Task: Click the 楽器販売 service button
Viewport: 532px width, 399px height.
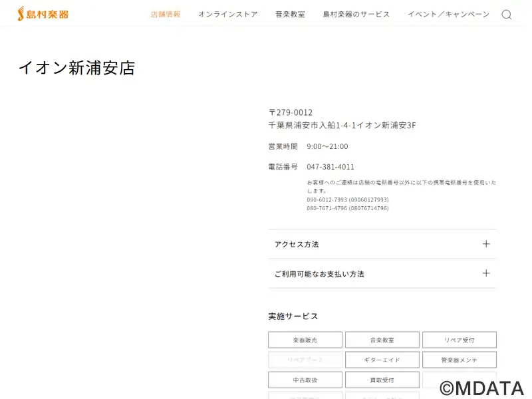Action: tap(305, 340)
